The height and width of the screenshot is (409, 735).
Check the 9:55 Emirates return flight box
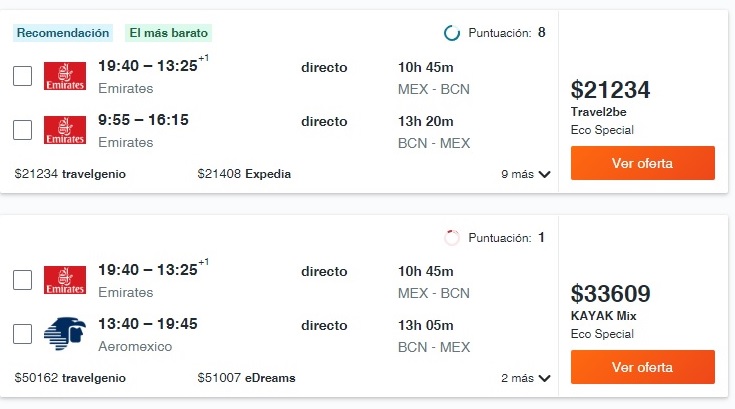pyautogui.click(x=23, y=130)
